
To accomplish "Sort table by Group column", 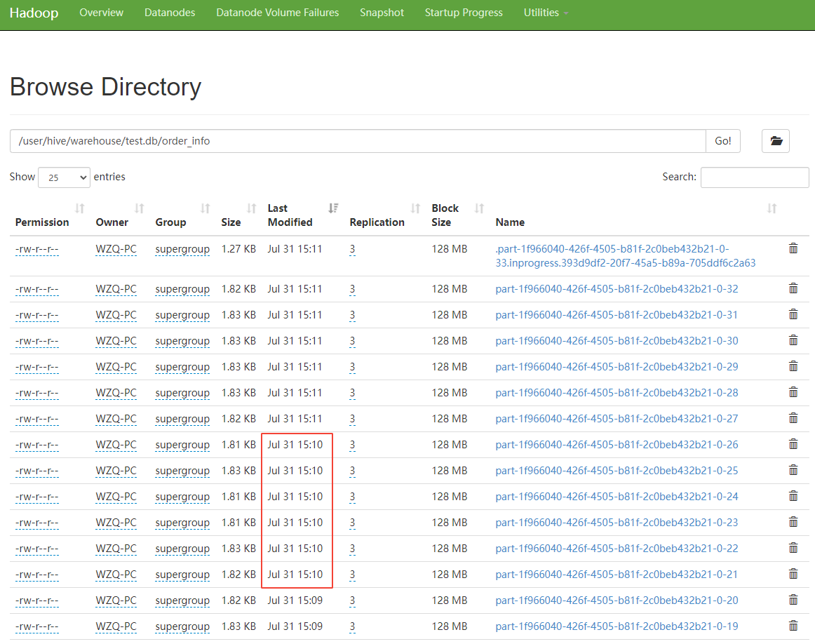I will (182, 215).
